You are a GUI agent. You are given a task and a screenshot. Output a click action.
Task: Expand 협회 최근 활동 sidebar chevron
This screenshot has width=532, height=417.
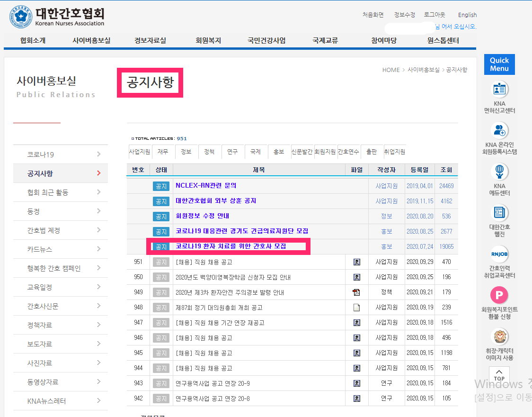pos(99,192)
